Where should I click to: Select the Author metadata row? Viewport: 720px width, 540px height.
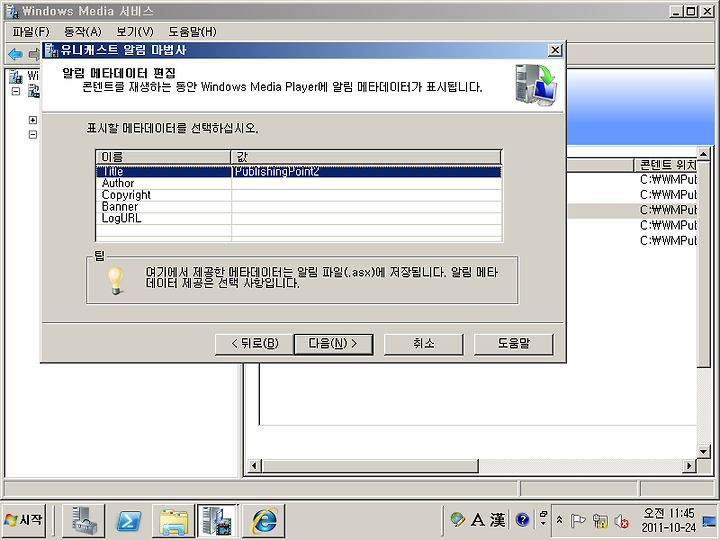pyautogui.click(x=298, y=183)
